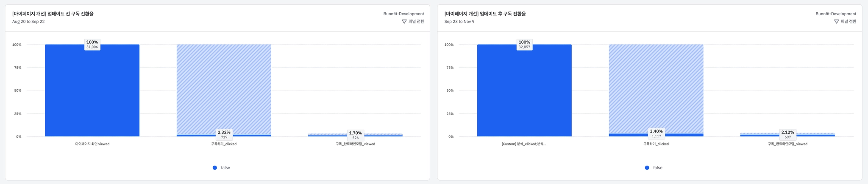Click the funnel icon in the 업데이트 후 card
868x184 pixels.
click(x=836, y=22)
